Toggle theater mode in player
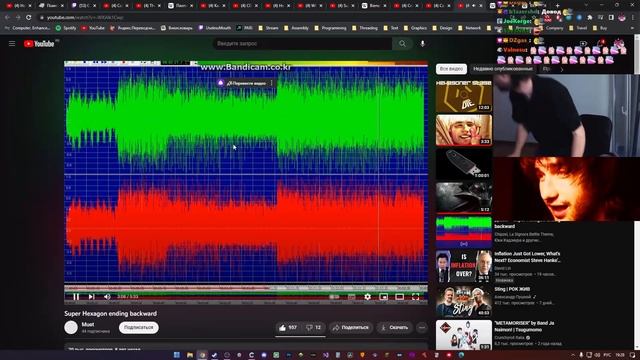 (x=399, y=297)
